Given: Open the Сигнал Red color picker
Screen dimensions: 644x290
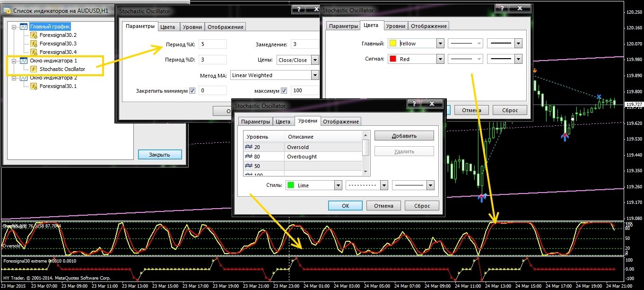Looking at the screenshot, I should (416, 59).
